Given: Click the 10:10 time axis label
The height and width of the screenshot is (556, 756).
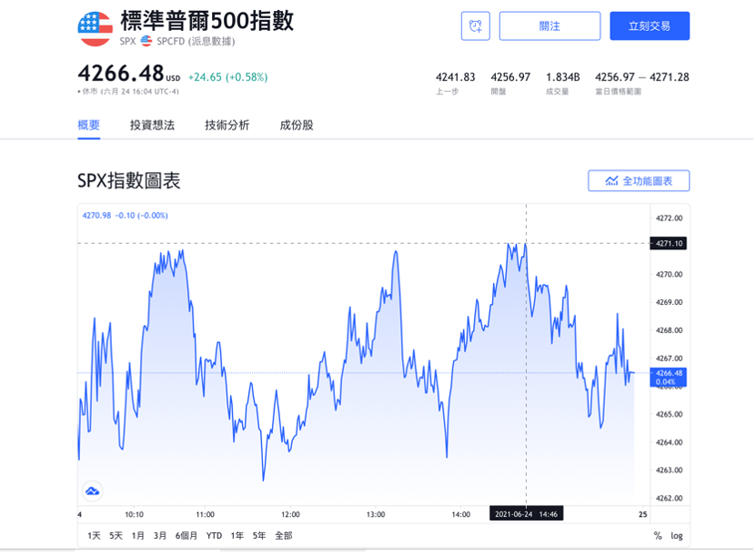Looking at the screenshot, I should pyautogui.click(x=135, y=515).
